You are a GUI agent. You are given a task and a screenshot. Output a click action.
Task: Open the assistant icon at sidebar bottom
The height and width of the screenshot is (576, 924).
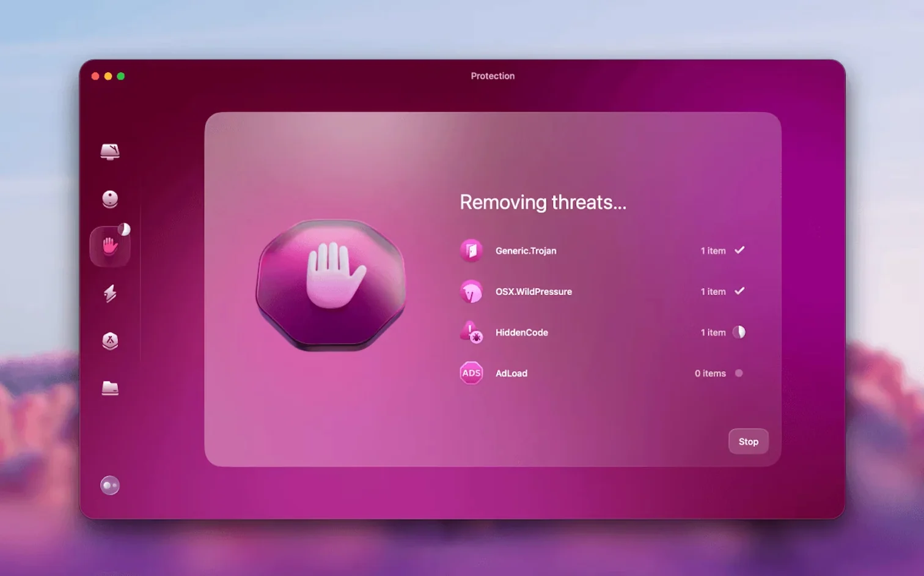pos(110,486)
